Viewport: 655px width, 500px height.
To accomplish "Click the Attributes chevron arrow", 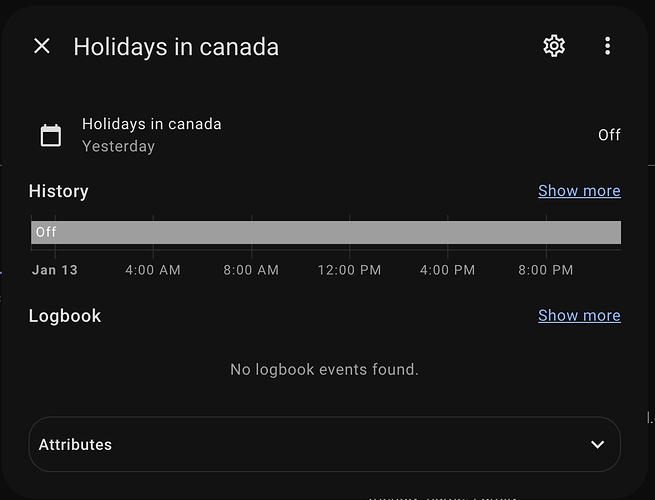I will pos(597,444).
